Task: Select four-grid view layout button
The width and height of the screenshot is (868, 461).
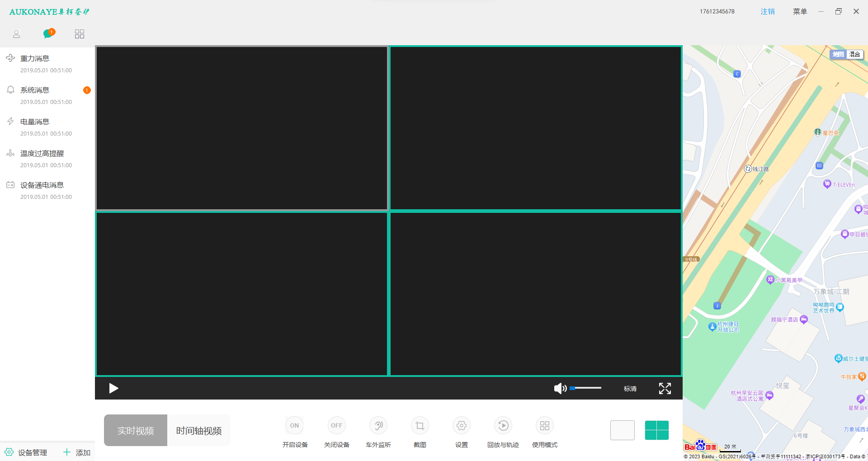Action: pyautogui.click(x=657, y=430)
